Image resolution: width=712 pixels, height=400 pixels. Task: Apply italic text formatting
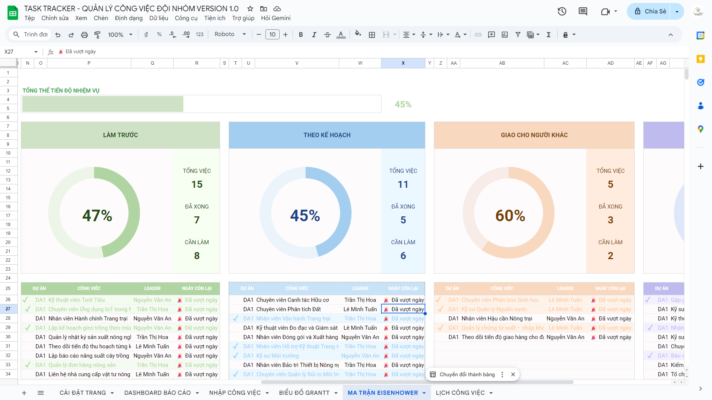[x=312, y=34]
